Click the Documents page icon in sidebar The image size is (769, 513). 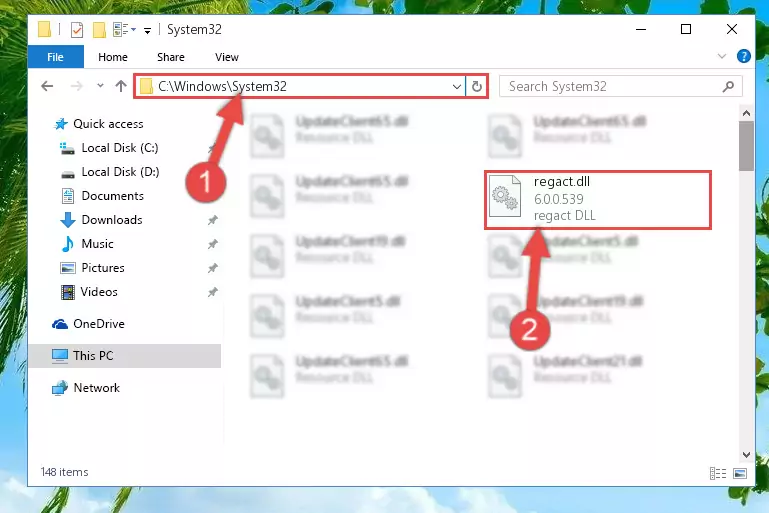[x=68, y=196]
